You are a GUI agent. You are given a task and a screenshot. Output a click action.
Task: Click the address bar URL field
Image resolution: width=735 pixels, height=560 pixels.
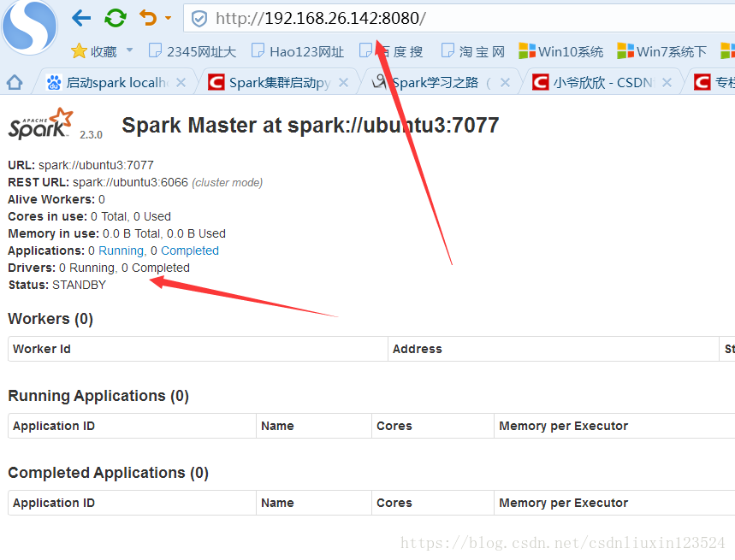(x=459, y=19)
